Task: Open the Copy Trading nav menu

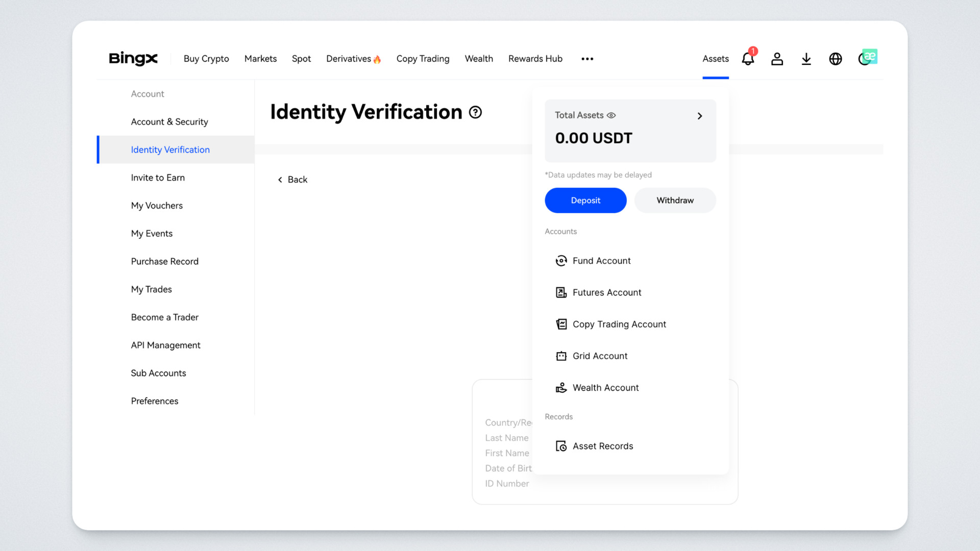Action: pos(423,59)
